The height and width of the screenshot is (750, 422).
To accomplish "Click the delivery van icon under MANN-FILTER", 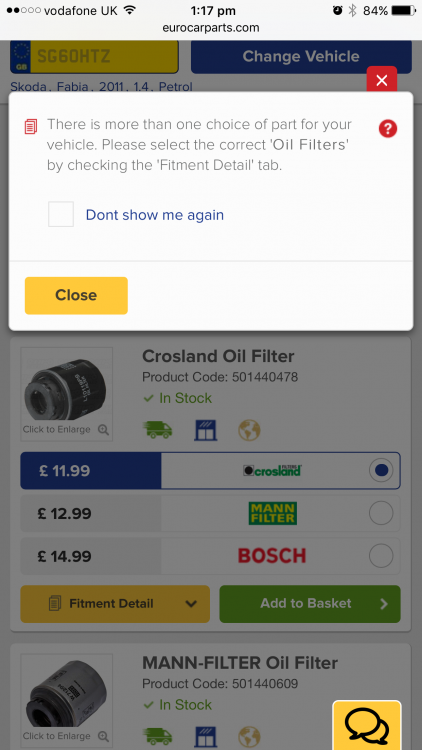I will pyautogui.click(x=158, y=736).
